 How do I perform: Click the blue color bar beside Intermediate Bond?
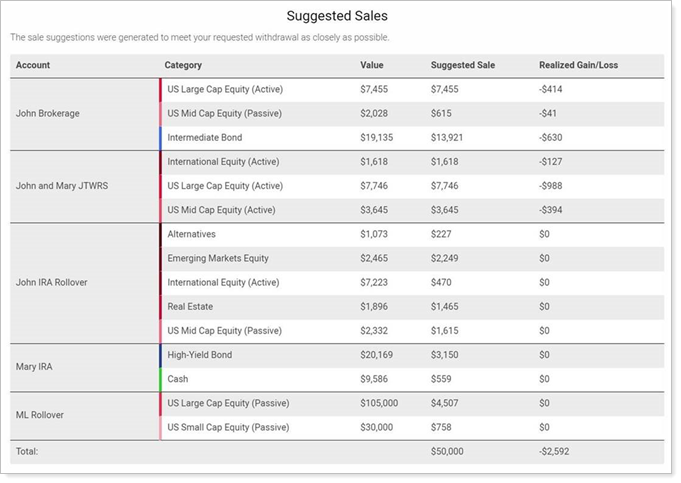click(160, 138)
